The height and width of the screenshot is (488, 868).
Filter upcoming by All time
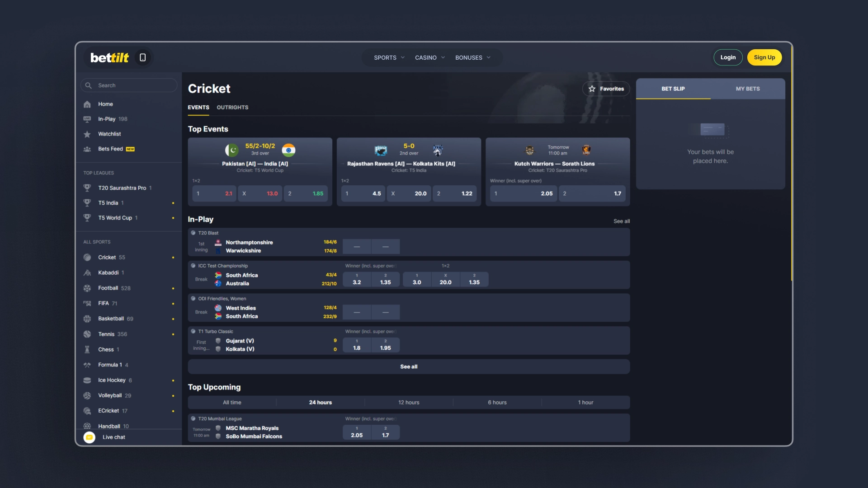232,403
